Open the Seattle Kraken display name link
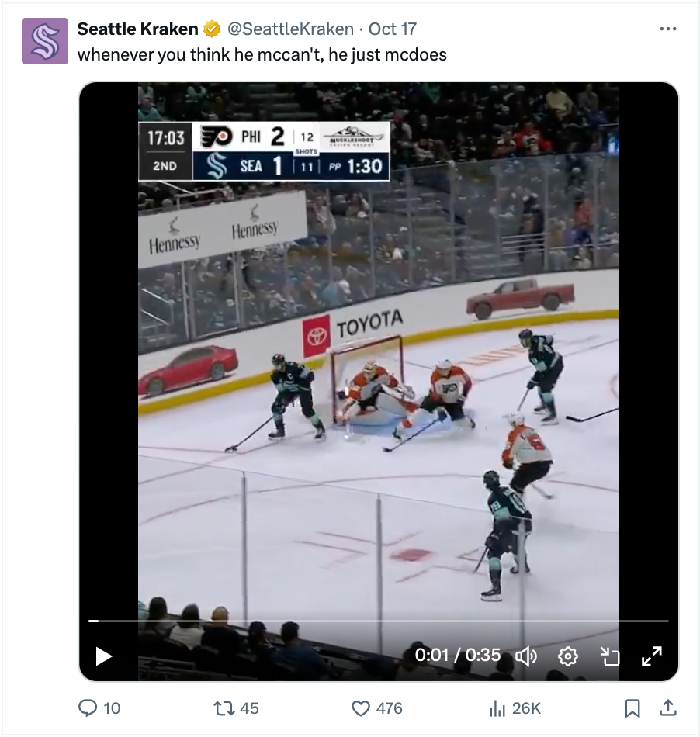 coord(138,29)
